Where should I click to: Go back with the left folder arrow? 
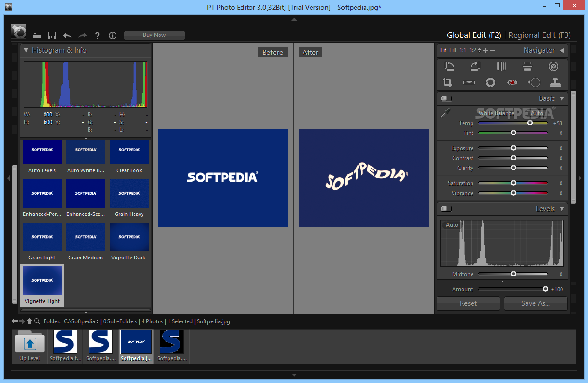click(15, 321)
